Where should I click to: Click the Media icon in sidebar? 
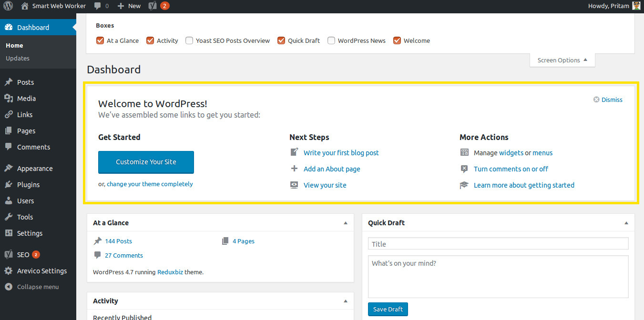(9, 98)
